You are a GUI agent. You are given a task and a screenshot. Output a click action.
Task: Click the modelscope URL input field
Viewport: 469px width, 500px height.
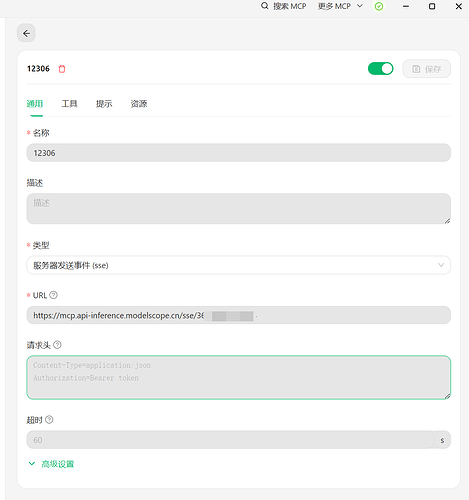[239, 315]
